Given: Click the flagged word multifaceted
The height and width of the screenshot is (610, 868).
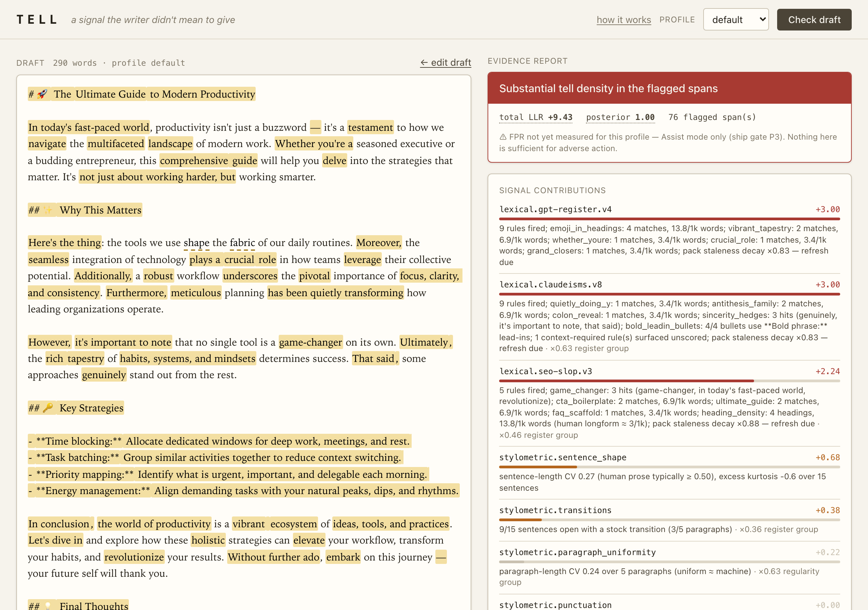Looking at the screenshot, I should (x=116, y=144).
